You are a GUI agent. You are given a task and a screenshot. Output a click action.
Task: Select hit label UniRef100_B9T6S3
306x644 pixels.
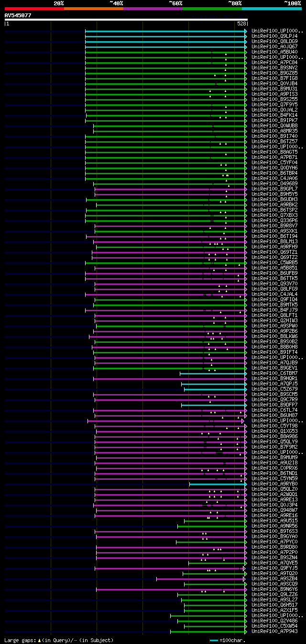pos(274,531)
